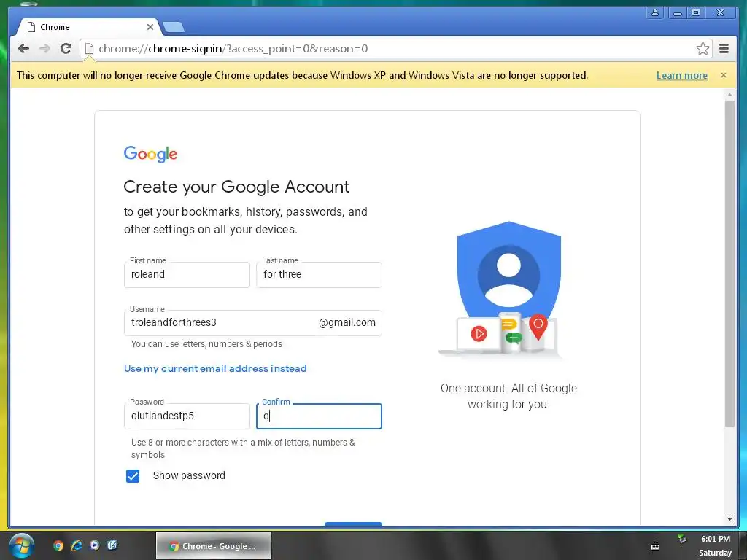Click the forward navigation arrow
747x560 pixels.
[44, 49]
